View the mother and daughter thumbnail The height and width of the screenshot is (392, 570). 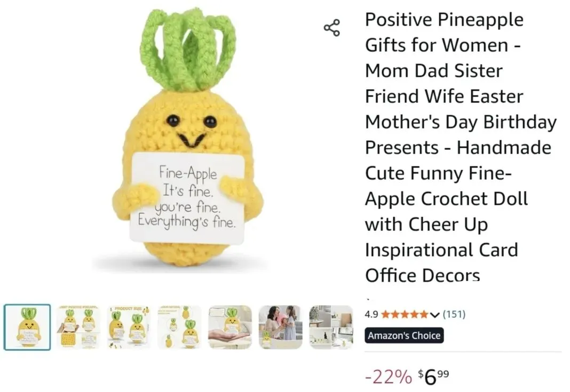click(280, 327)
